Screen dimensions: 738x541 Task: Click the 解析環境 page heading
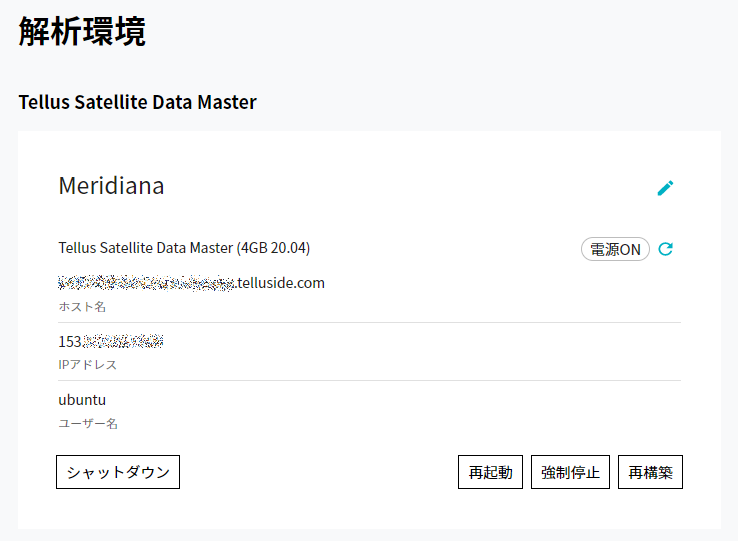click(82, 32)
